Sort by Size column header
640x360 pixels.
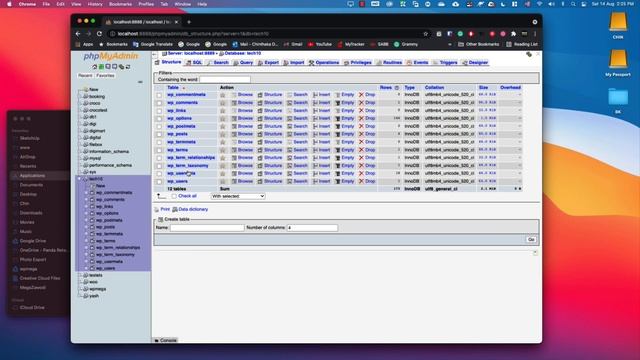[x=483, y=88]
